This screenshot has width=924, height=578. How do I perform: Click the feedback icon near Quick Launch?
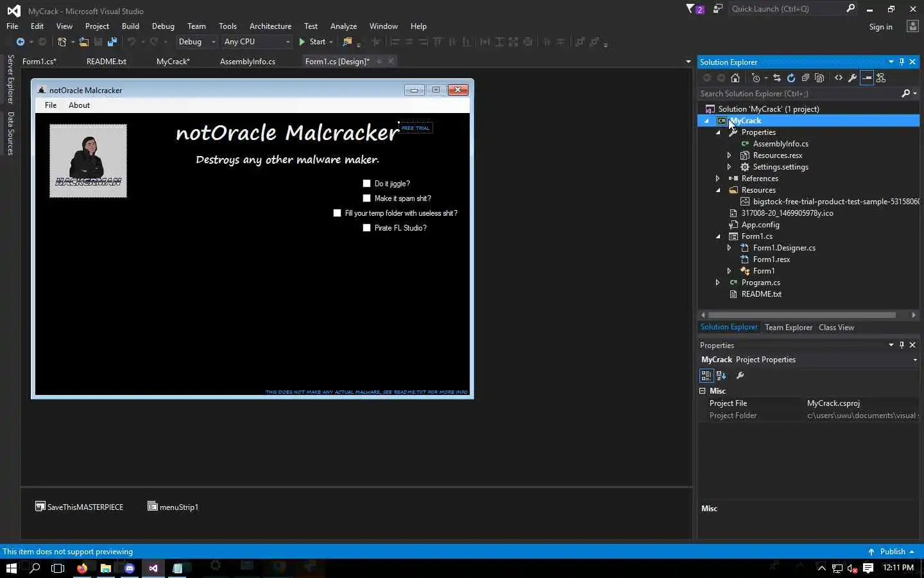click(717, 9)
